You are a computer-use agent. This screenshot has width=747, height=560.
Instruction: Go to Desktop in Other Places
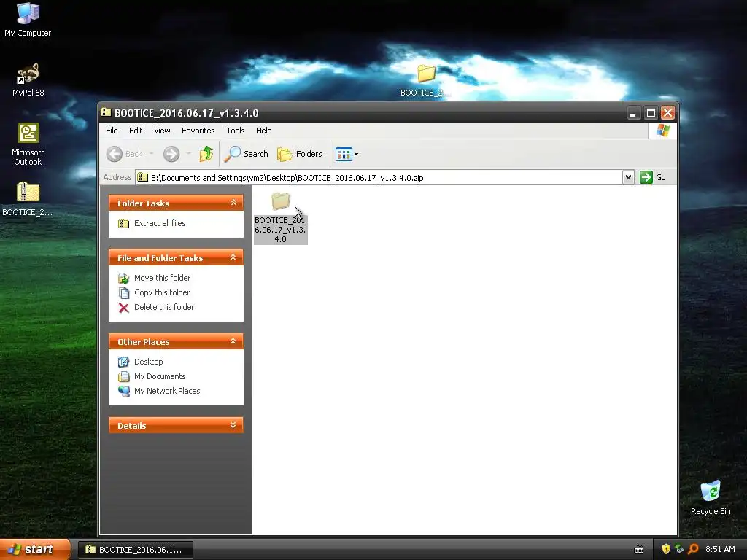pos(148,362)
